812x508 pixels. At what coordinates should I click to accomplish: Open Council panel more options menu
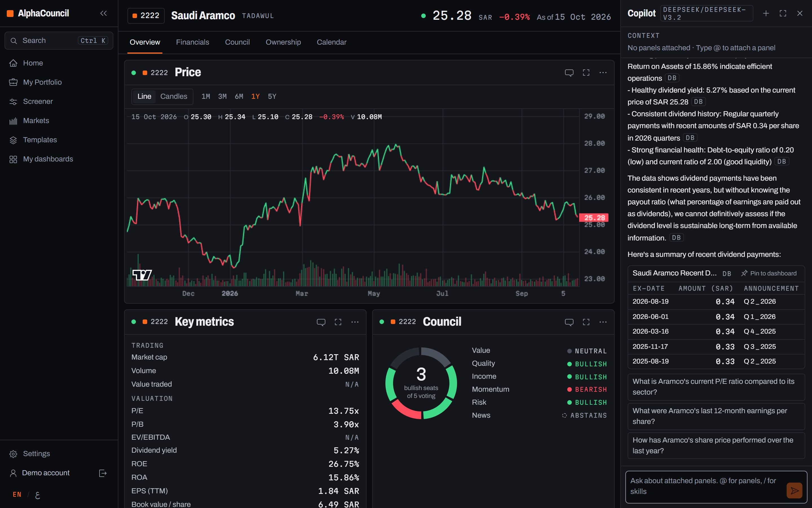coord(603,322)
